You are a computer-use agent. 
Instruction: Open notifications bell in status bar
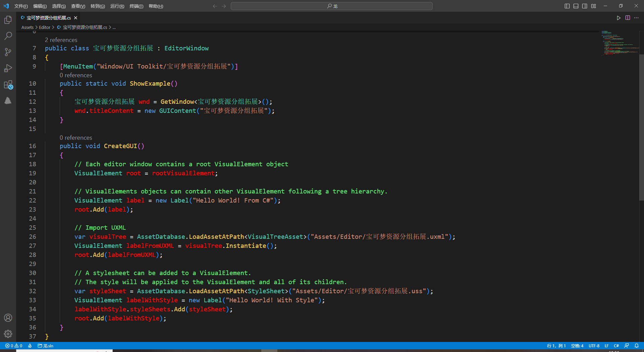(637, 346)
